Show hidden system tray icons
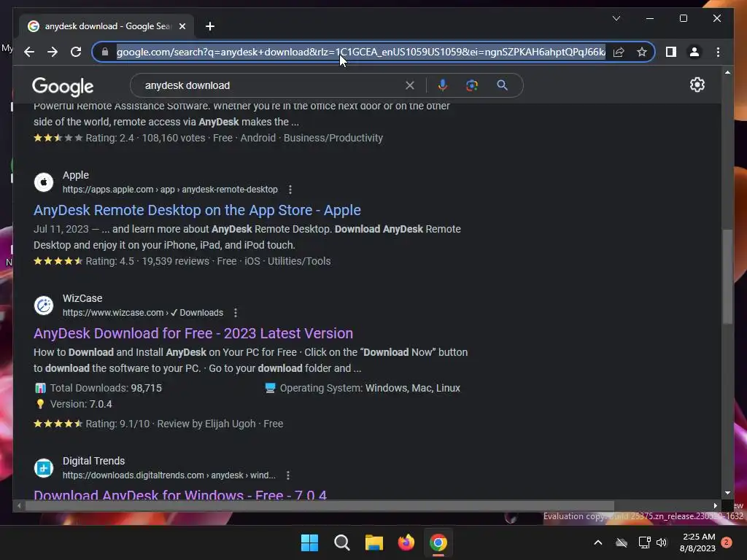Viewport: 747px width, 560px height. point(598,542)
